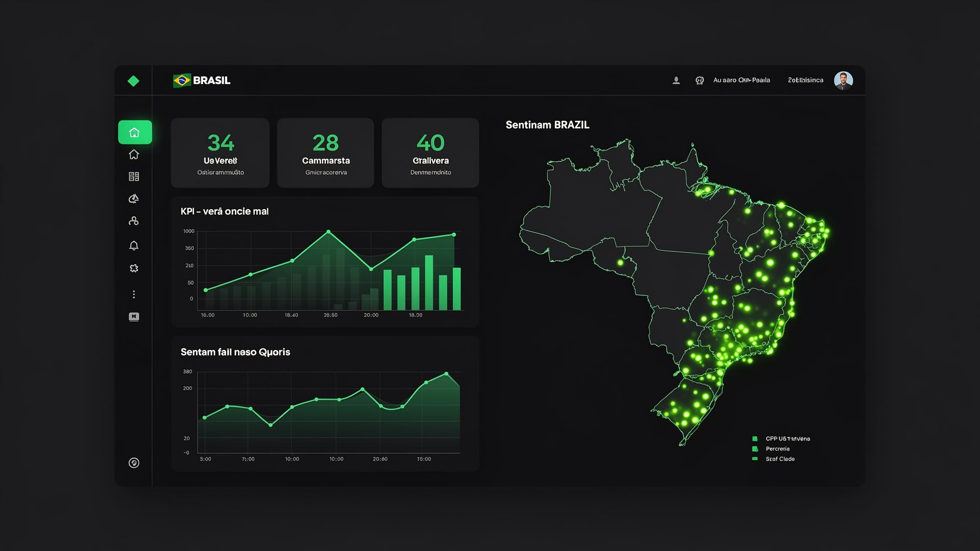This screenshot has width=980, height=551.
Task: Click the three-dot more icon
Action: click(x=134, y=294)
